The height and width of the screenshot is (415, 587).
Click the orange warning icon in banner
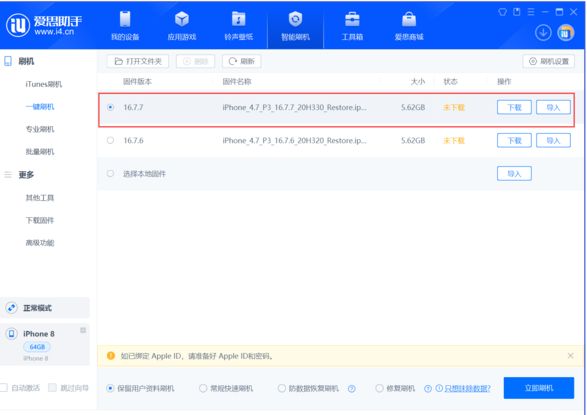point(111,356)
